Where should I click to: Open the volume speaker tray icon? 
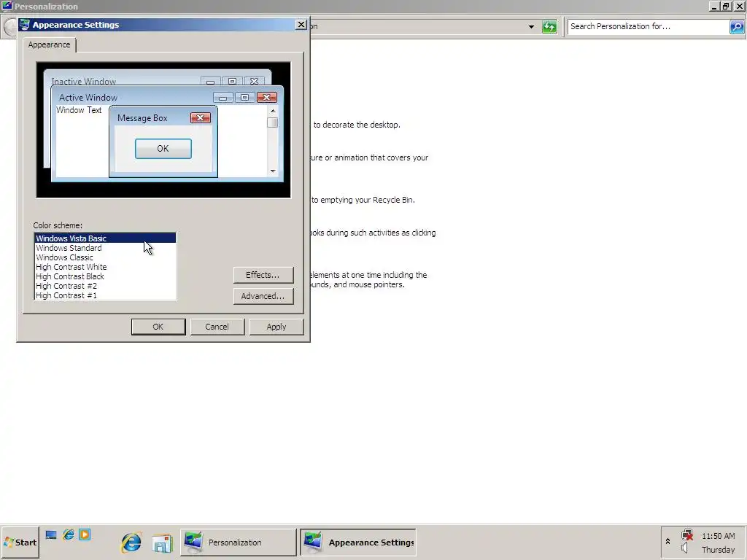(685, 548)
